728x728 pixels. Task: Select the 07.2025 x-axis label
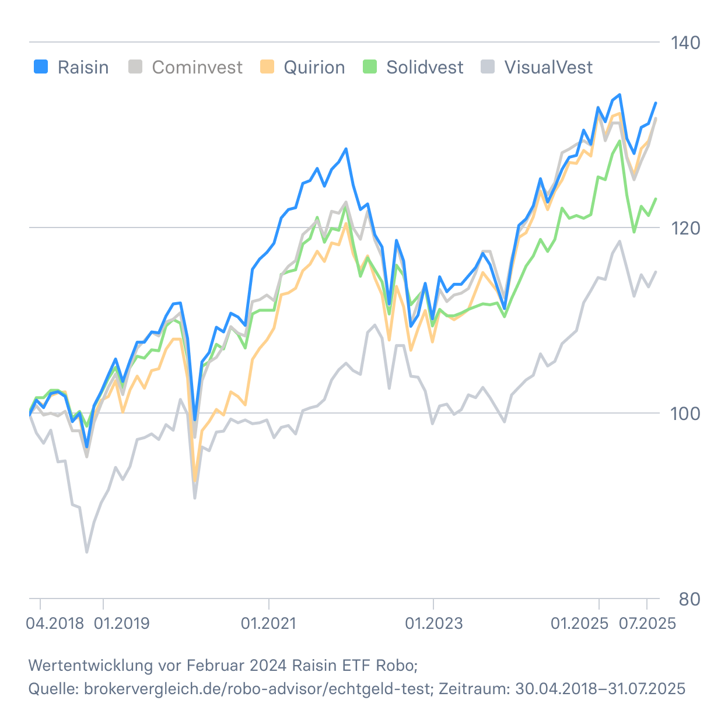tap(647, 624)
